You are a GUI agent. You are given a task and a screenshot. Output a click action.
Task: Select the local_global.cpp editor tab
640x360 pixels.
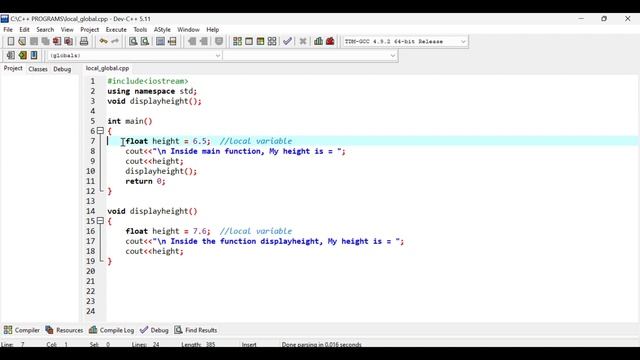point(107,68)
